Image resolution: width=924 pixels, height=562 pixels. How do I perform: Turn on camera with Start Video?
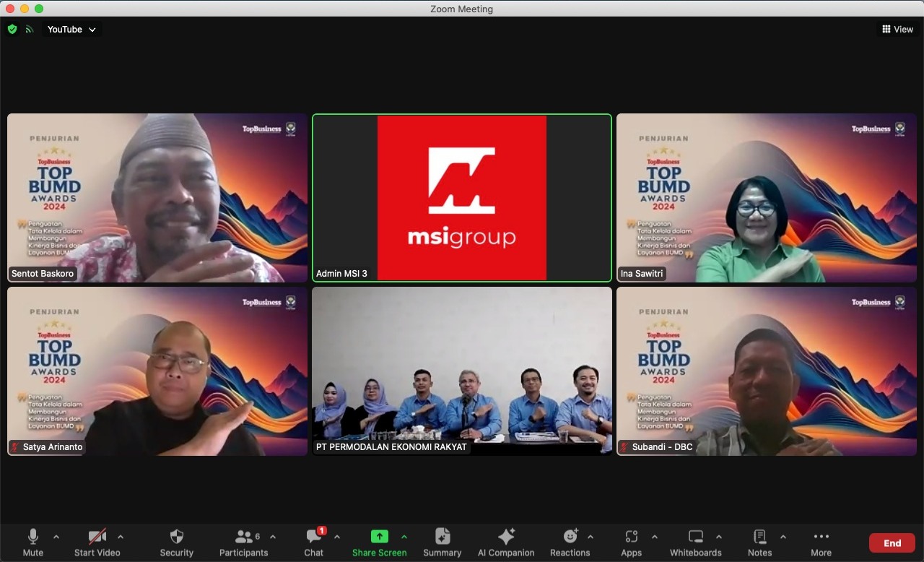click(x=97, y=542)
